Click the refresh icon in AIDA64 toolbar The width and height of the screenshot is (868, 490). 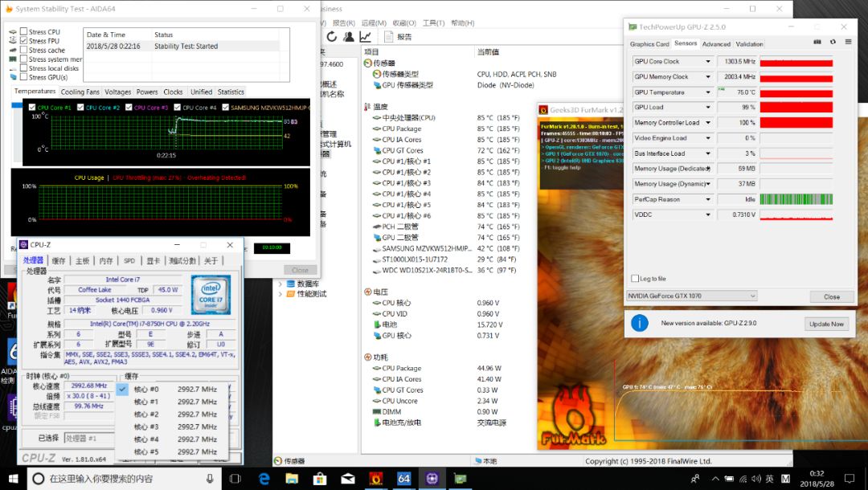(x=331, y=36)
